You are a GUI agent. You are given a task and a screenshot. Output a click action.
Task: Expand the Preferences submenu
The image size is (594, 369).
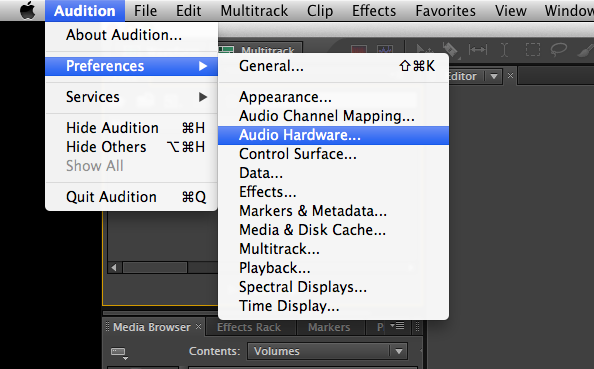[131, 66]
